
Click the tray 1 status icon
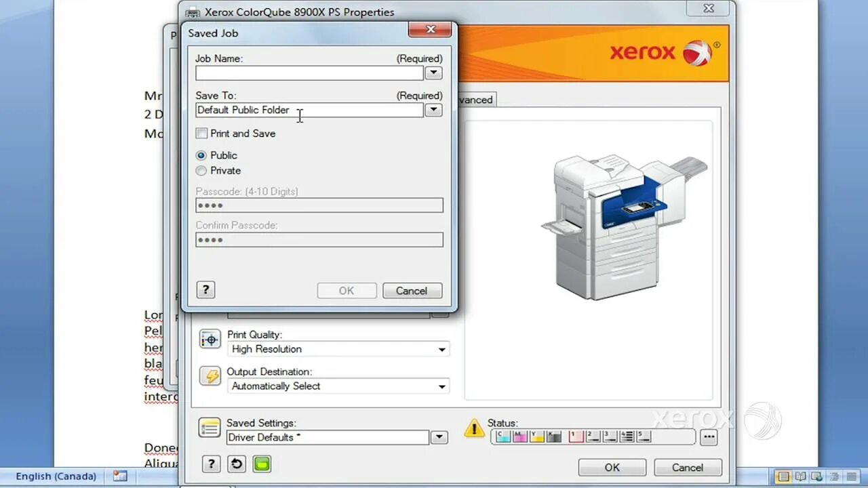(576, 436)
